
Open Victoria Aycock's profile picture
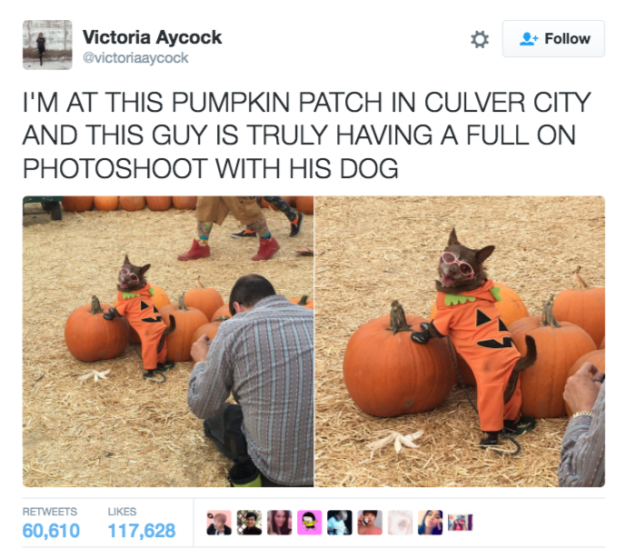[47, 45]
